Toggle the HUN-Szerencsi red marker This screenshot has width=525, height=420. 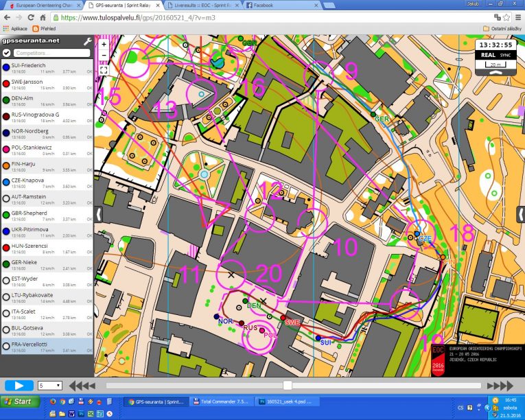(x=6, y=248)
